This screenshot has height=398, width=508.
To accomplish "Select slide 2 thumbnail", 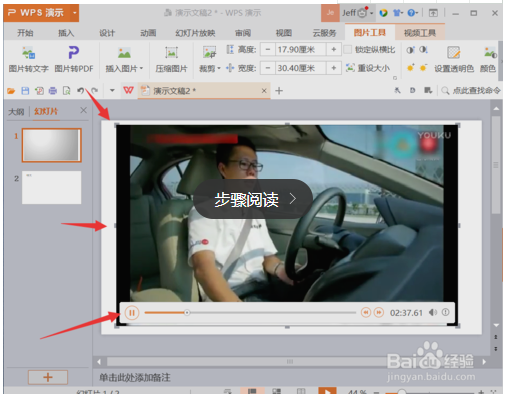I will click(x=51, y=187).
